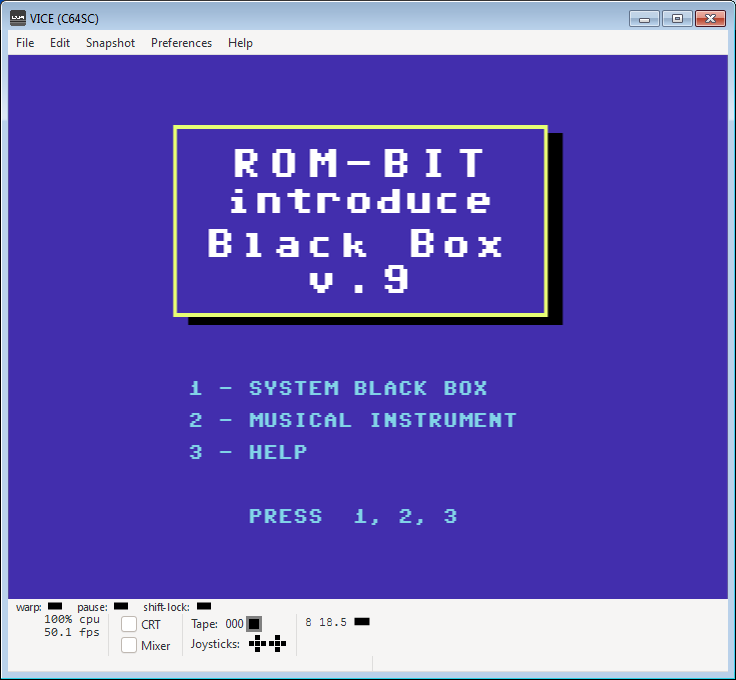Click menu line 1 - SYSTEM BLACK BOX
Screen dimensions: 736x680
point(338,388)
